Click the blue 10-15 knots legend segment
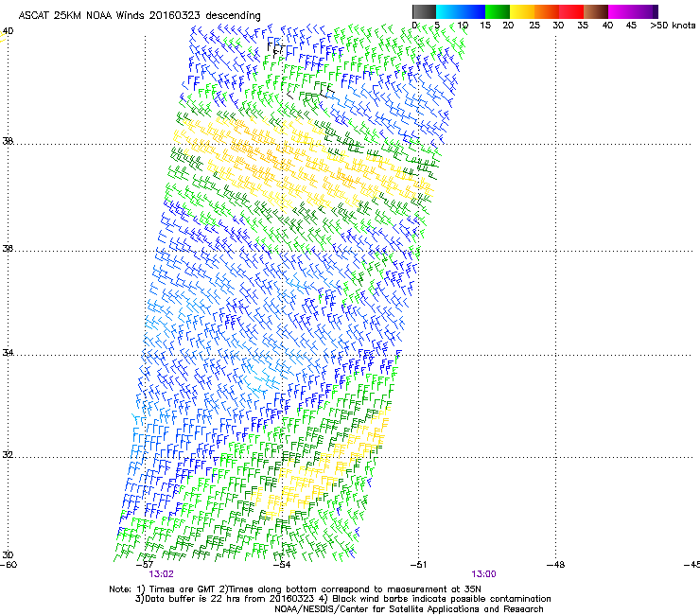The width and height of the screenshot is (700, 615). 473,11
